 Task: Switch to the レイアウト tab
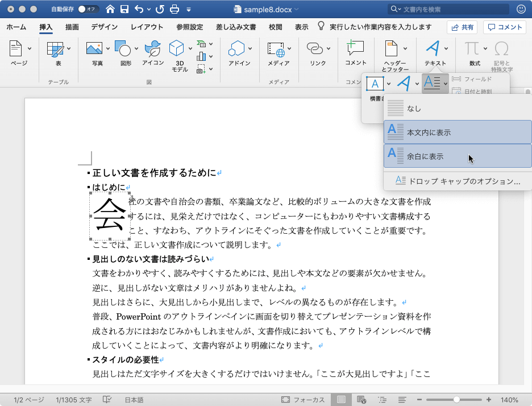(x=147, y=27)
